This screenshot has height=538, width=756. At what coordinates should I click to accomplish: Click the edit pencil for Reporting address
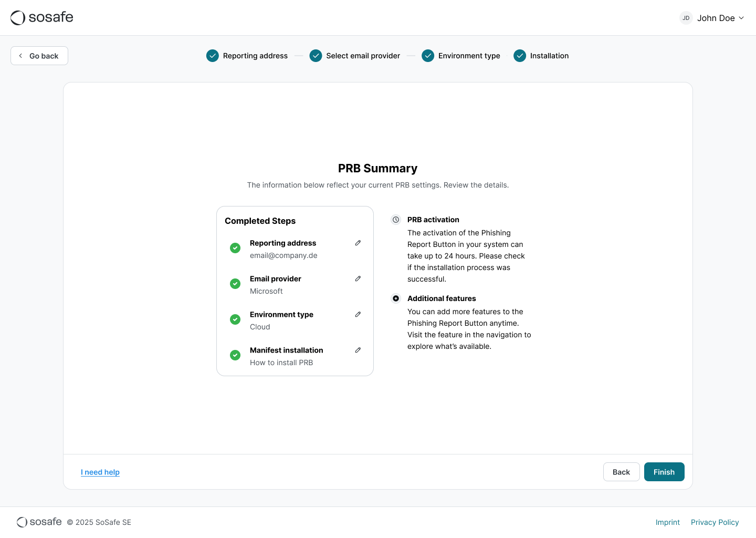coord(358,243)
